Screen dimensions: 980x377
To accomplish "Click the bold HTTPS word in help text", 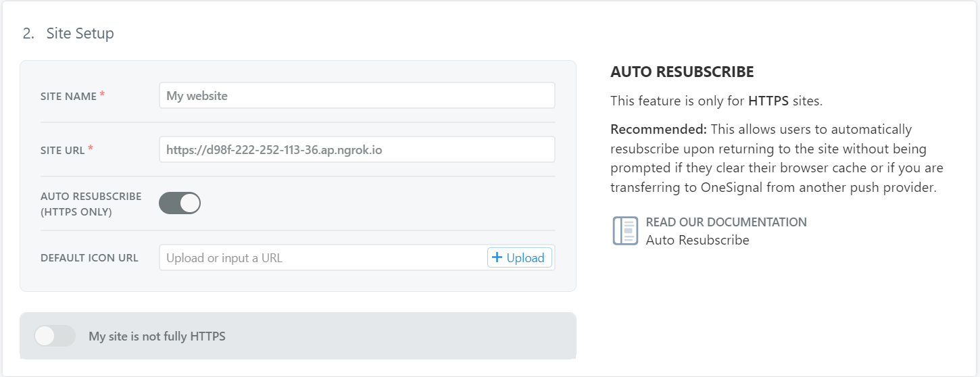I will pos(768,101).
